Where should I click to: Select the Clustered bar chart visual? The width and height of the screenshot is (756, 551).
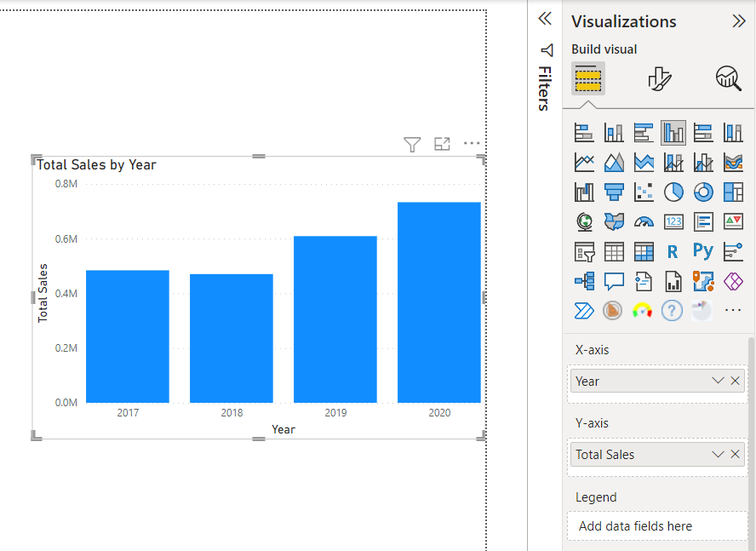(x=644, y=132)
